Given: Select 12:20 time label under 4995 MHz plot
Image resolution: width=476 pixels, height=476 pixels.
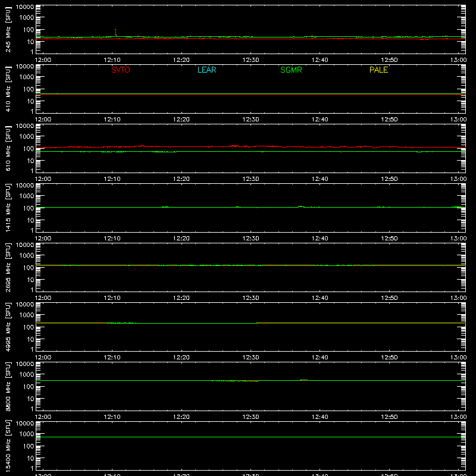Looking at the screenshot, I should (x=181, y=358).
